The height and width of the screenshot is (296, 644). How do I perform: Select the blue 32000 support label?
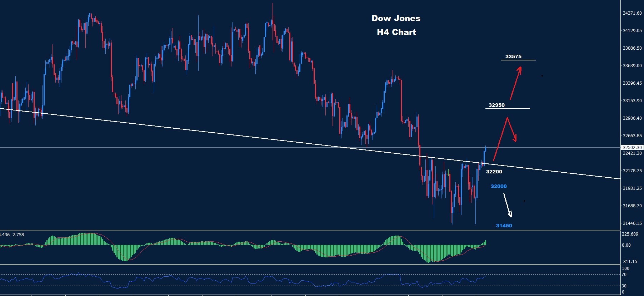499,186
